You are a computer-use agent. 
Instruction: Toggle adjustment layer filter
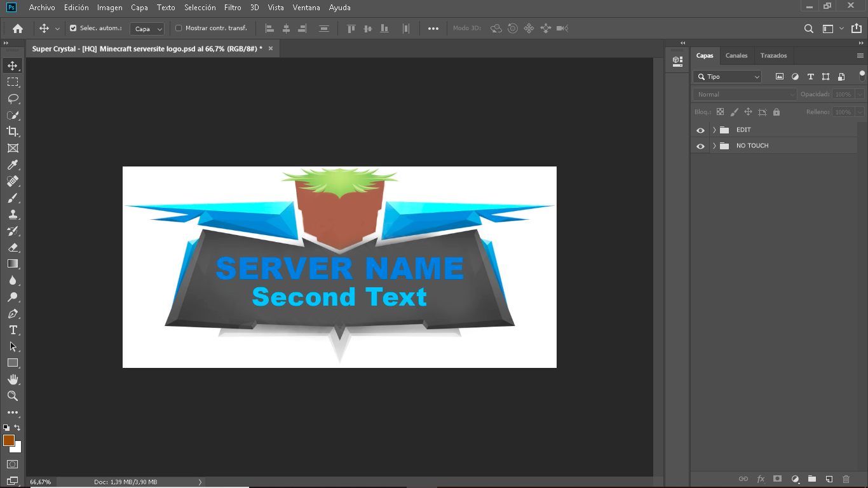795,77
